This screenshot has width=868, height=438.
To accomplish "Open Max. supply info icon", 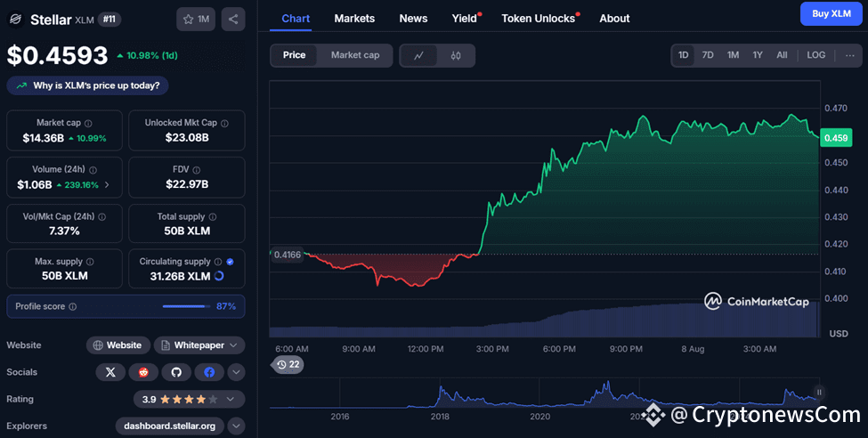I will pyautogui.click(x=90, y=262).
